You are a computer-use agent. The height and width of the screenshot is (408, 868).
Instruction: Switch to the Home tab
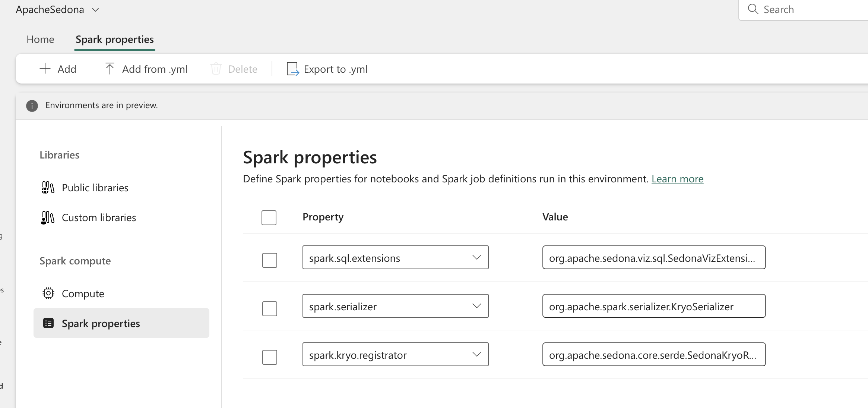(40, 39)
